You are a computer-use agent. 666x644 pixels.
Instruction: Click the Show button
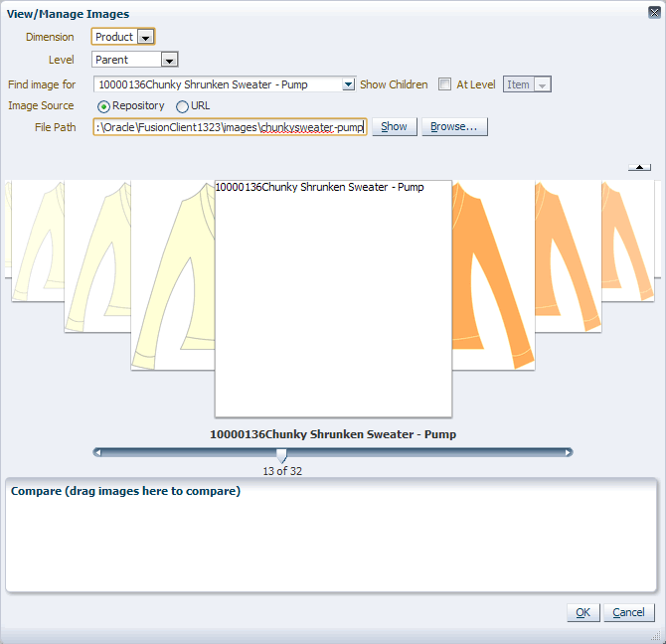click(395, 126)
